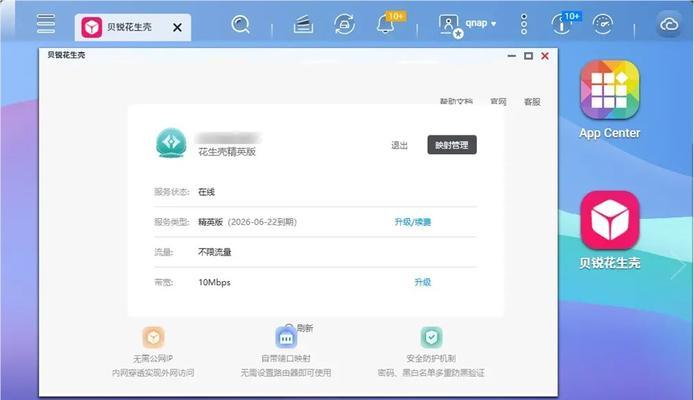
Task: Open the background tasks icon
Action: coord(303,24)
